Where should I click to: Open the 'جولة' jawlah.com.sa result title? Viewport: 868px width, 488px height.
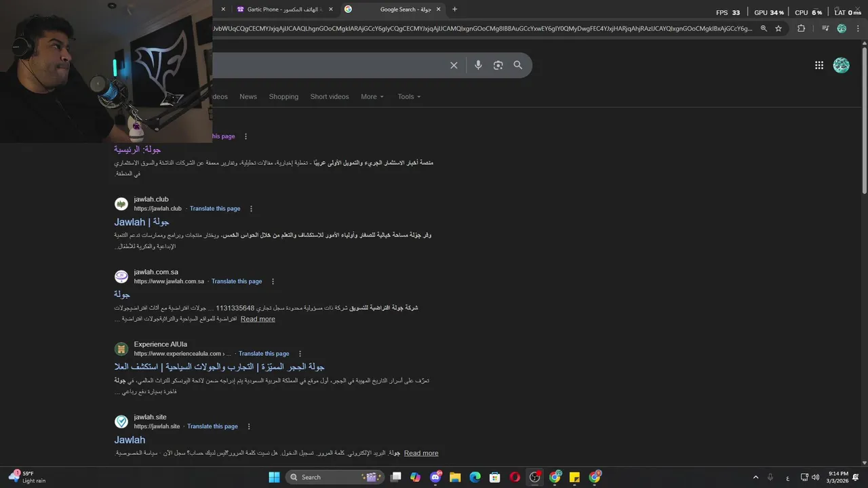(x=122, y=295)
